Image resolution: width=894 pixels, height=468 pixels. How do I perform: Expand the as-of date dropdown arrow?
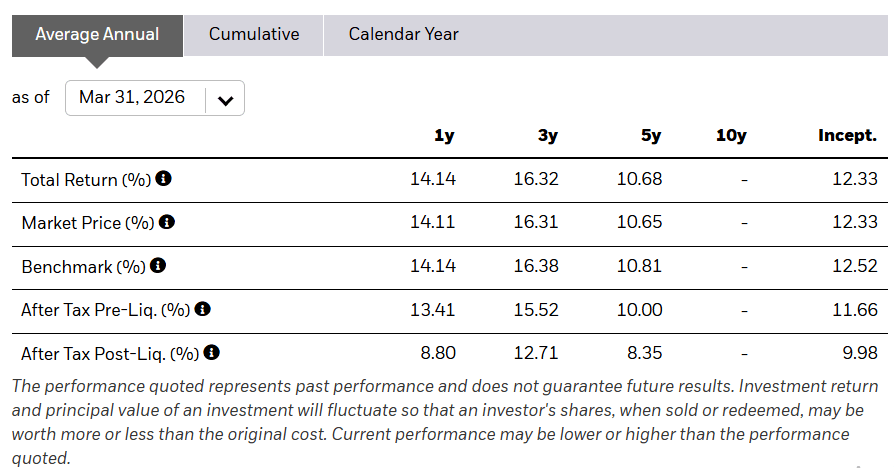pos(225,99)
